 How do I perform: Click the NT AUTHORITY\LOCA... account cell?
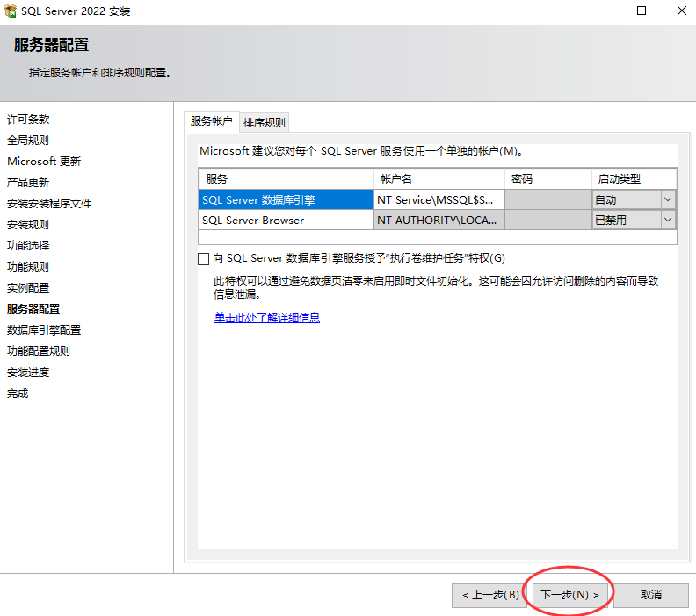click(x=439, y=220)
